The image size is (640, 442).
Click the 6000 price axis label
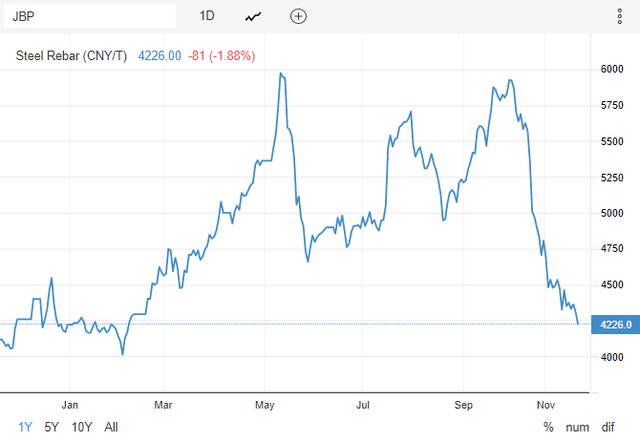(612, 69)
